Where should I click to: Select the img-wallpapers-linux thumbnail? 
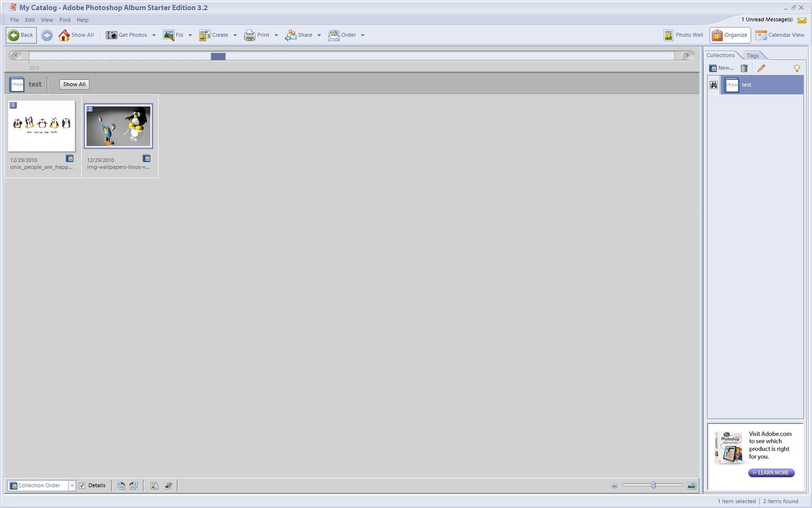(x=118, y=126)
